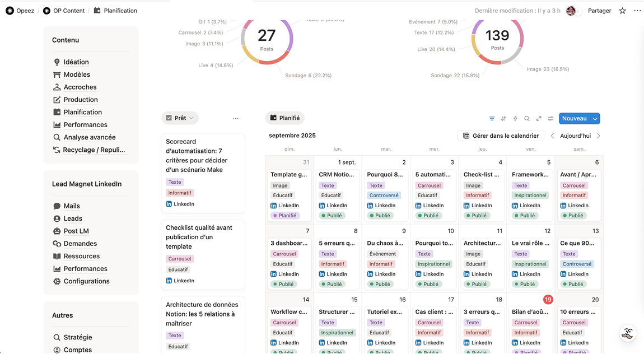This screenshot has height=354, width=644.
Task: Open the Nouveau dropdown arrow
Action: [595, 118]
